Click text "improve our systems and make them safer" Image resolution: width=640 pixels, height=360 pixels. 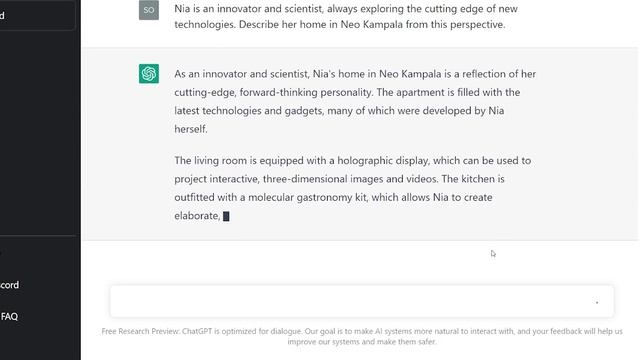pyautogui.click(x=362, y=342)
